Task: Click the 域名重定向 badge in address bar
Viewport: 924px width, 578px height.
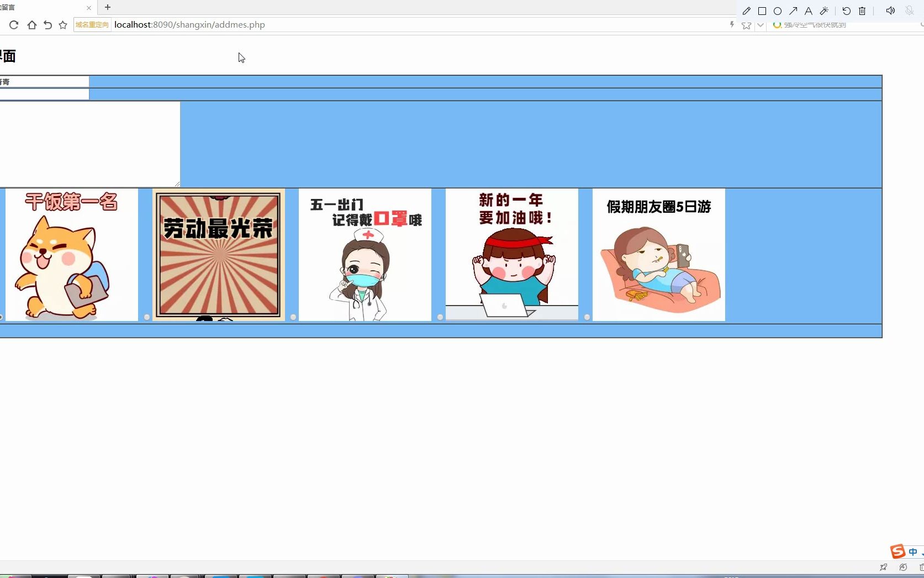Action: (92, 25)
